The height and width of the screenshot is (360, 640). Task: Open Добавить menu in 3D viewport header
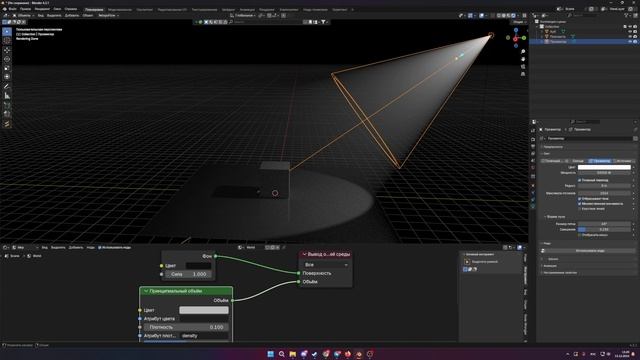72,16
